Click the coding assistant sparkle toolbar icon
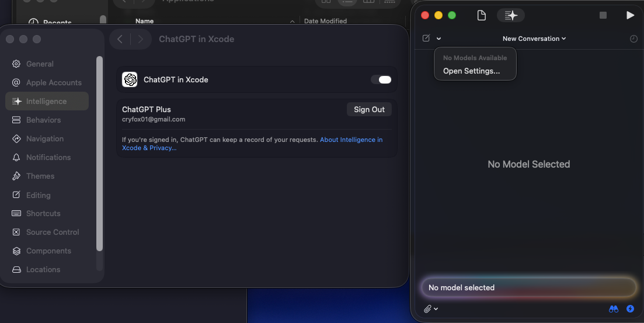The image size is (644, 323). click(511, 15)
